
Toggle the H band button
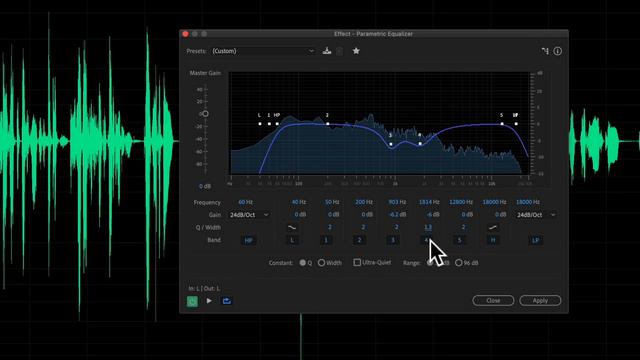(x=493, y=240)
